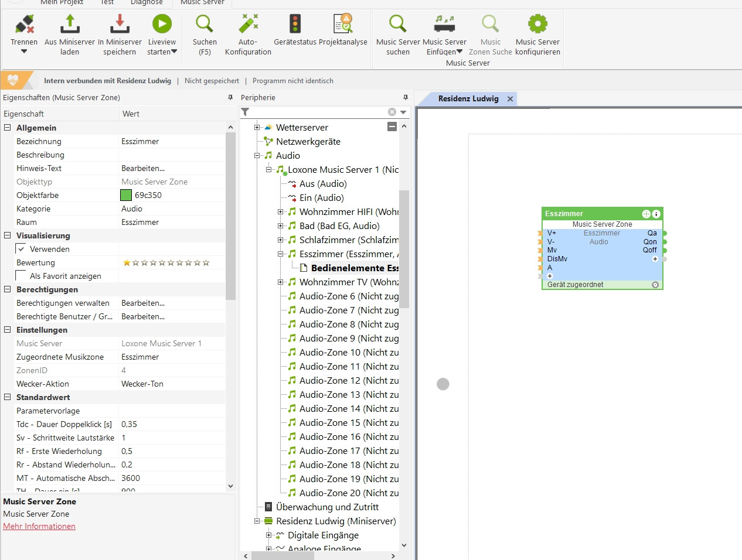Collapse the Allgemein property group

click(8, 128)
